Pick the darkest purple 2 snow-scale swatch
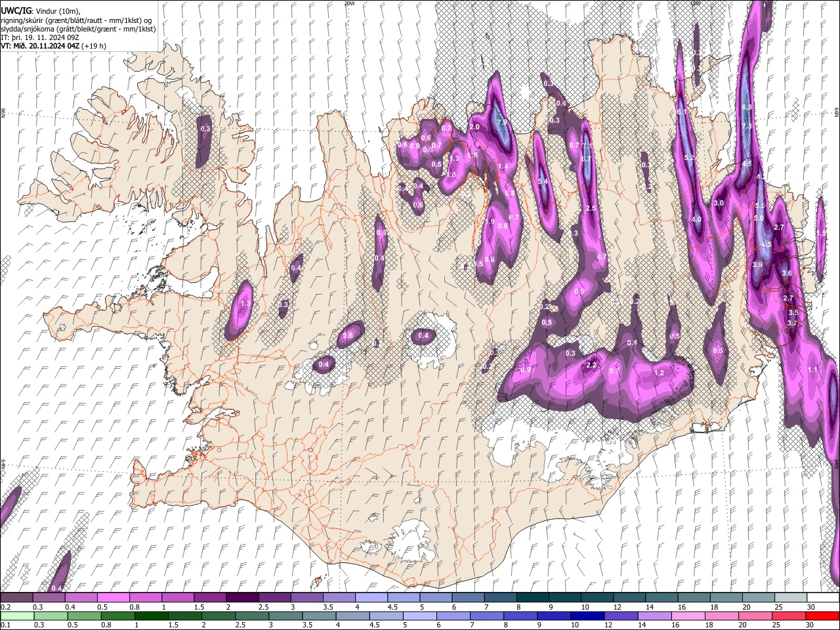This screenshot has width=840, height=630. click(241, 598)
